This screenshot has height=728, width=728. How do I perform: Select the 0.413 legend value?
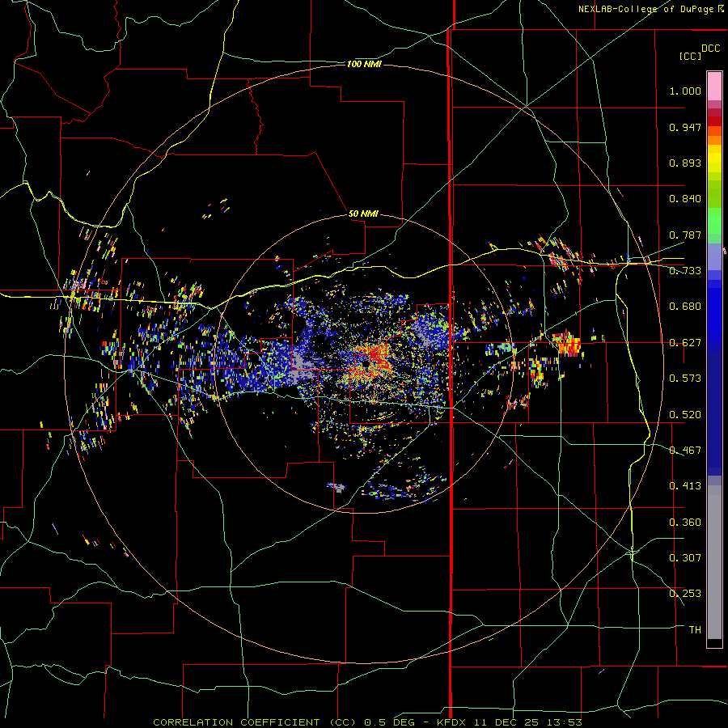pyautogui.click(x=685, y=486)
